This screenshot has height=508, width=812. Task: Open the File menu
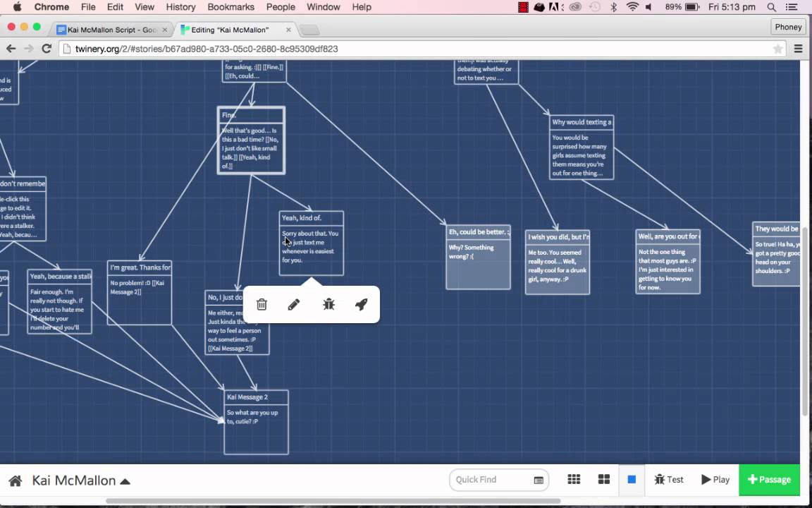88,7
